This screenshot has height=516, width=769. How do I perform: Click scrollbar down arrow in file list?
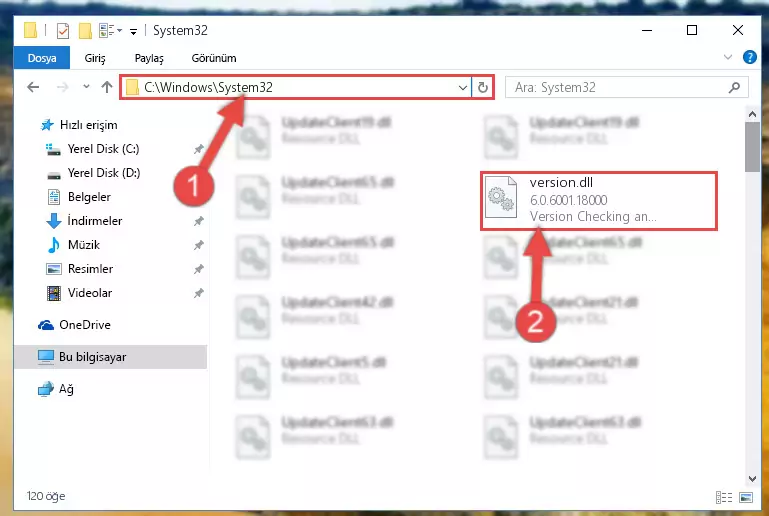(x=752, y=478)
